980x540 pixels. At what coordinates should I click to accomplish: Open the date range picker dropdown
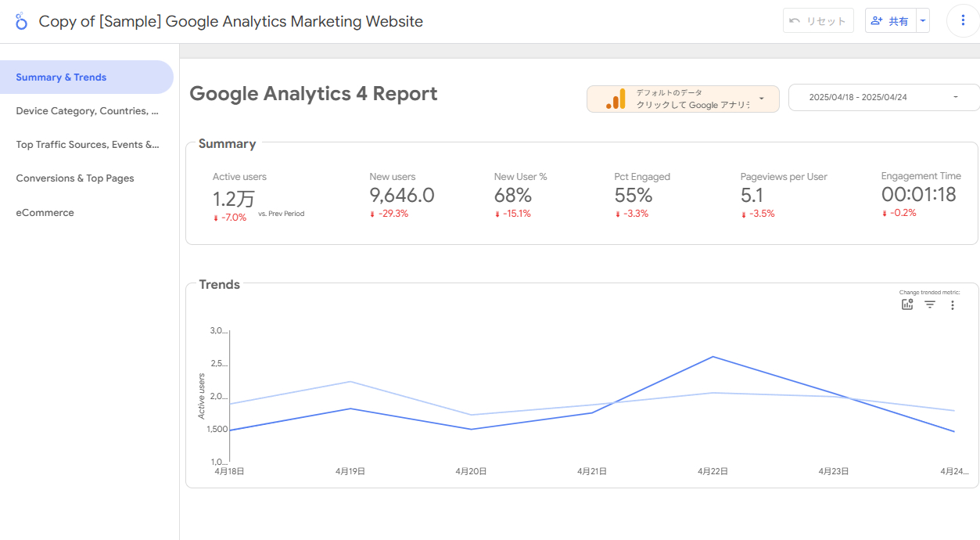956,98
